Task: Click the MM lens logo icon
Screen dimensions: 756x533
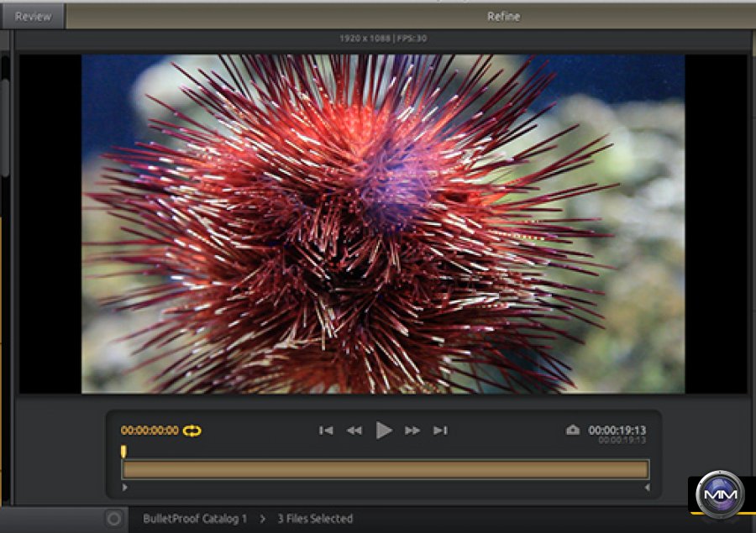Action: [x=720, y=494]
